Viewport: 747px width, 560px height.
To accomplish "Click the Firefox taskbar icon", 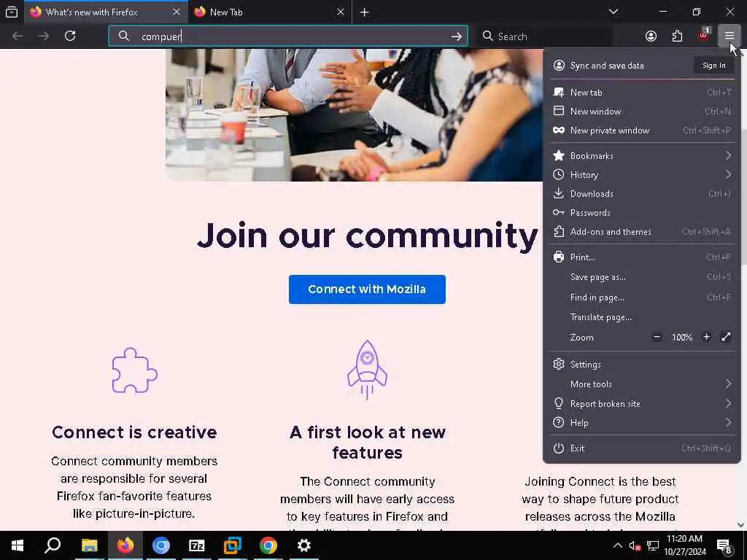I will (x=125, y=545).
